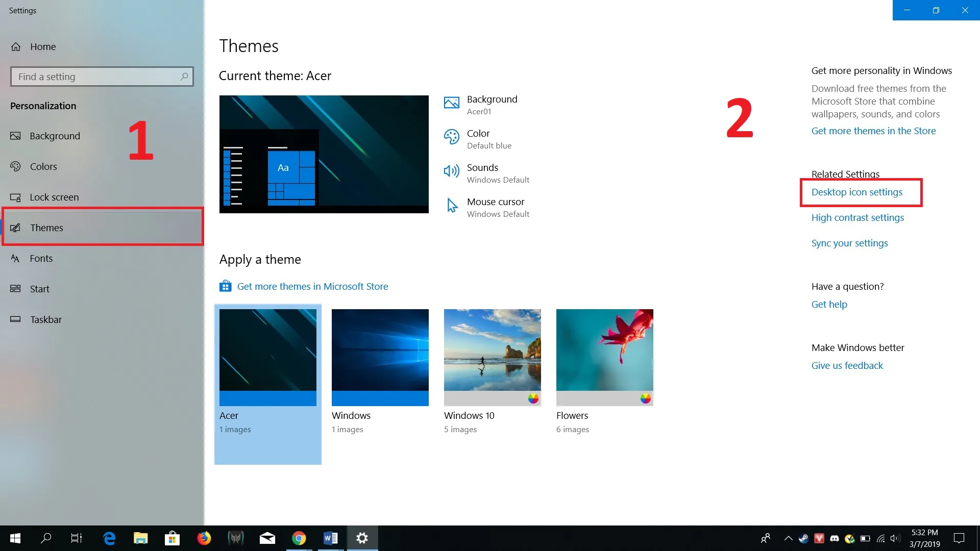Open taskbar Search
The width and height of the screenshot is (980, 551).
pyautogui.click(x=46, y=538)
